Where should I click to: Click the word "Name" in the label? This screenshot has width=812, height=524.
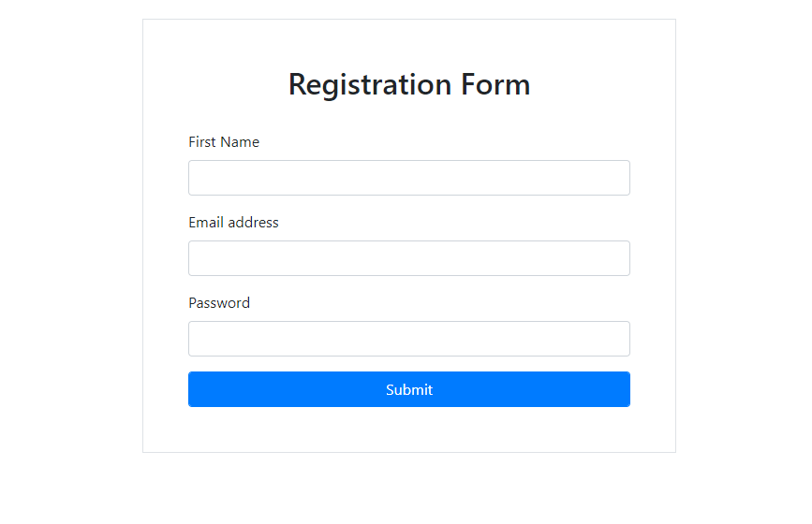pyautogui.click(x=240, y=142)
